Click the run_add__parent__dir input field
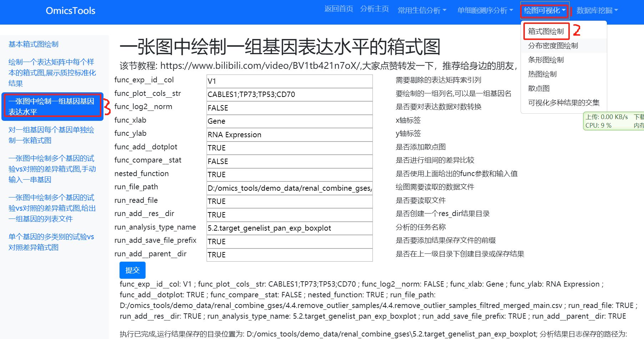 point(290,255)
